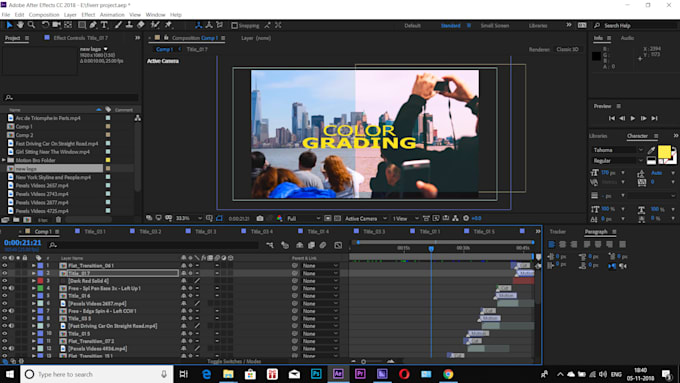
Task: Click the Default workspace button
Action: pyautogui.click(x=412, y=26)
